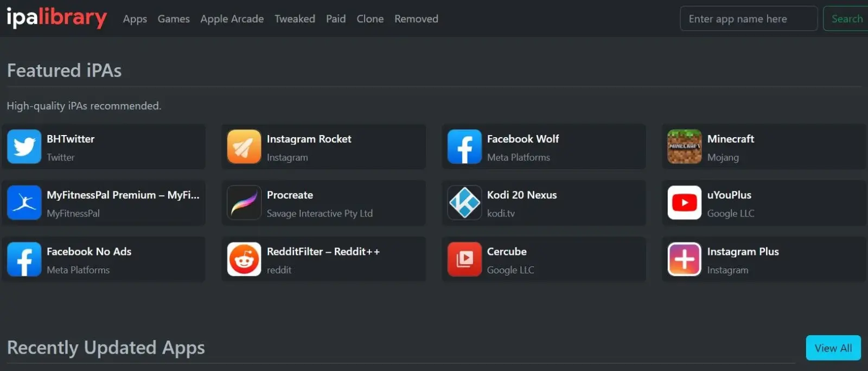
Task: Click the Instagram Plus app icon
Action: [685, 259]
